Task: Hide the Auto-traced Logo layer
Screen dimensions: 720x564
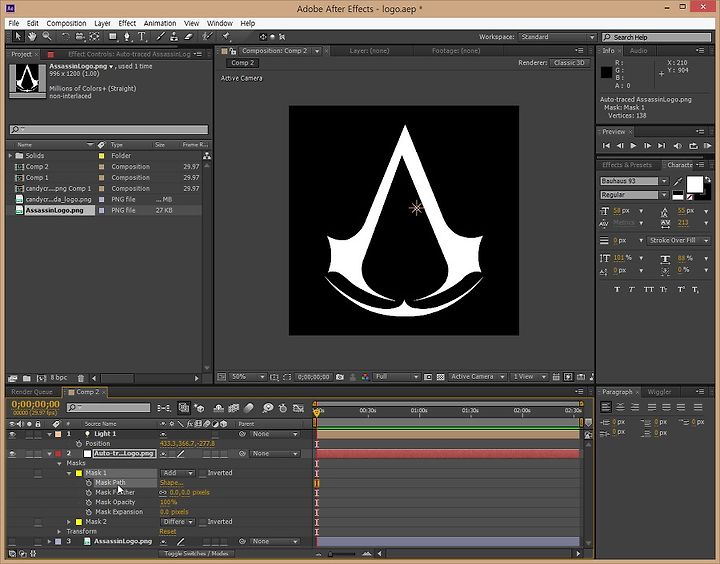Action: [12, 454]
